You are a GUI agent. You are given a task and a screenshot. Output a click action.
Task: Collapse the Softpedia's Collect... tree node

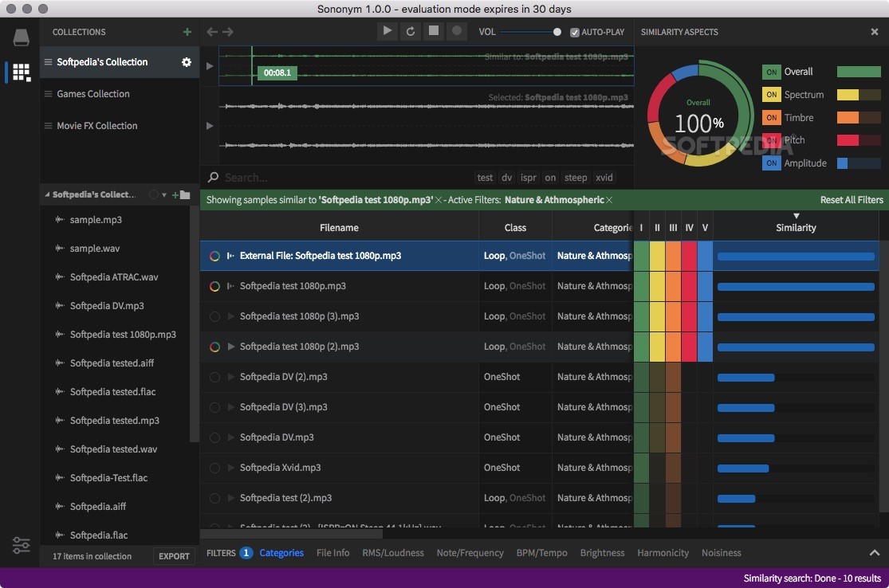pos(47,195)
